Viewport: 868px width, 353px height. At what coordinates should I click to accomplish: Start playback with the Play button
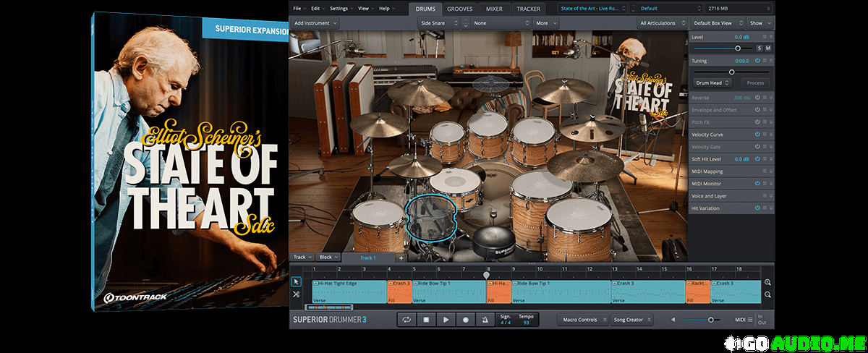click(x=446, y=319)
